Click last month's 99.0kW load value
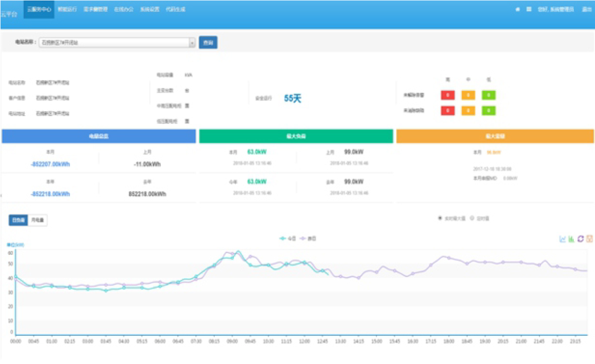The width and height of the screenshot is (595, 364). coord(354,152)
